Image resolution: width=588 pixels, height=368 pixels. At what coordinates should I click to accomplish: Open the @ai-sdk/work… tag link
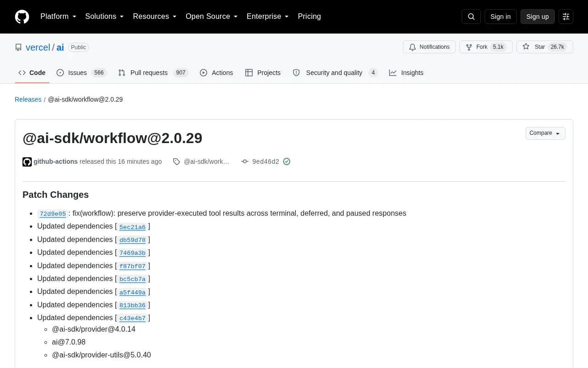point(206,161)
